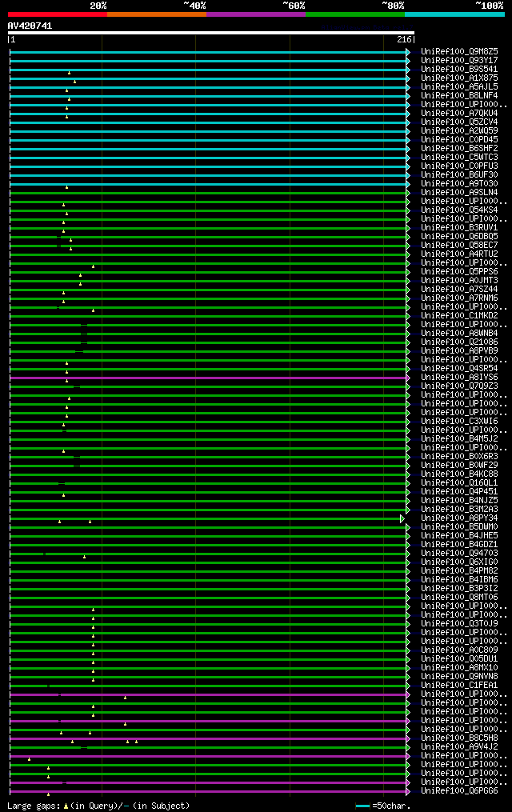512x812 pixels.
Task: Click the UniRef100_A4RTU2 entry
Action: tap(459, 254)
